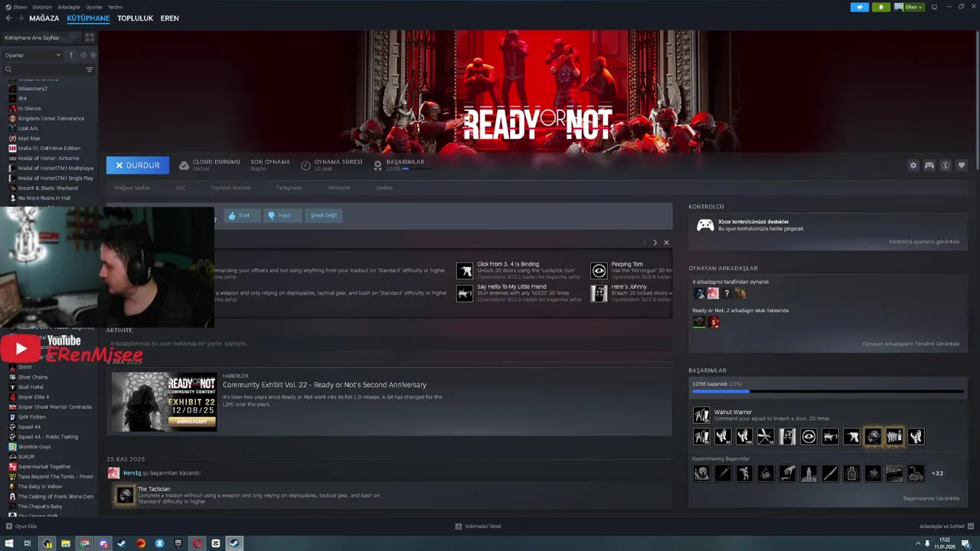The width and height of the screenshot is (980, 551).
Task: Open the Yardım menu
Action: 115,7
